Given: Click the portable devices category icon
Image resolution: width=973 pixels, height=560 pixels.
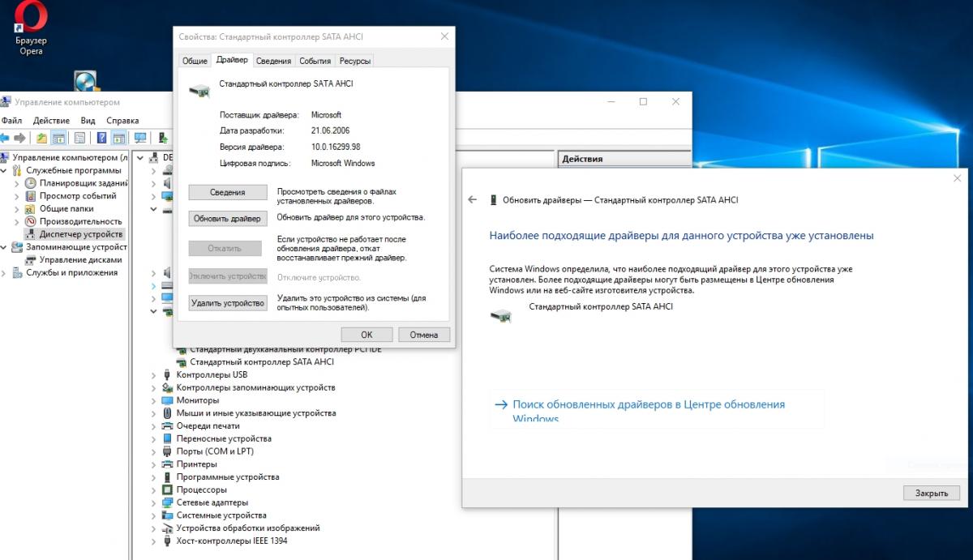Looking at the screenshot, I should point(168,438).
